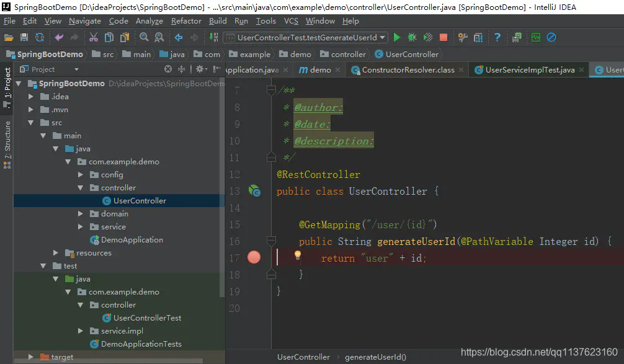The height and width of the screenshot is (364, 624).
Task: Click the Save All disk icon
Action: [x=24, y=37]
